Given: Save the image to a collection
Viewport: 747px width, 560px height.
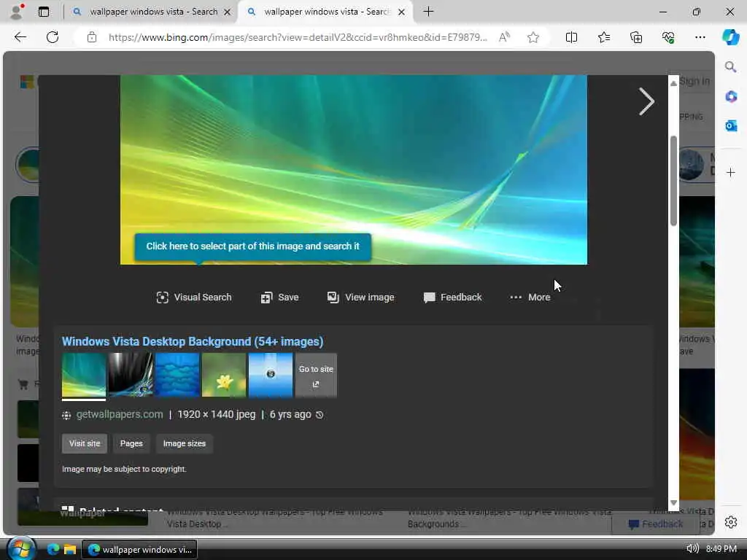Looking at the screenshot, I should [x=279, y=297].
